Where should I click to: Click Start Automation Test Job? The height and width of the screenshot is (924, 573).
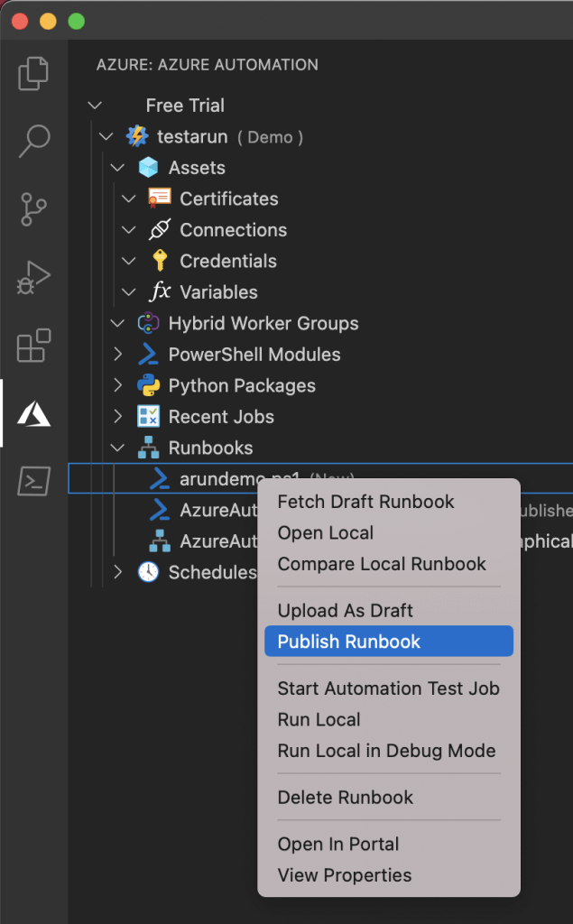(x=388, y=688)
